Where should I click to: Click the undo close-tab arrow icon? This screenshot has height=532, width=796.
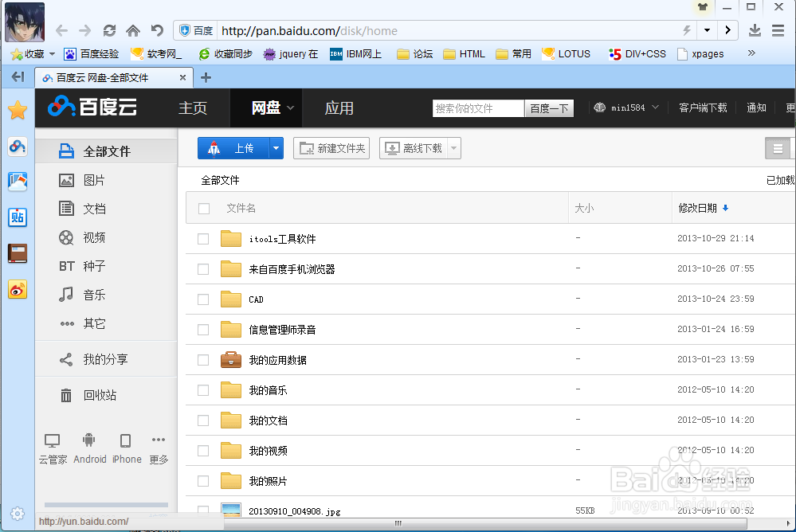coord(157,31)
